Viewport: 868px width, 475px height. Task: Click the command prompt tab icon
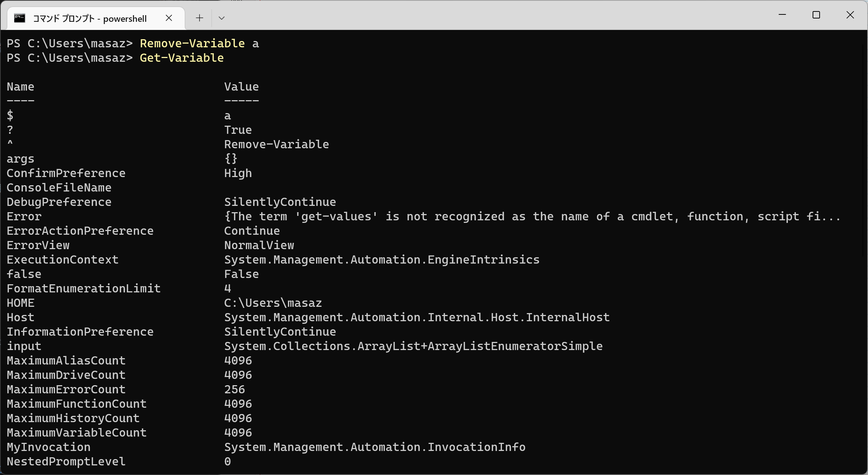(x=20, y=18)
